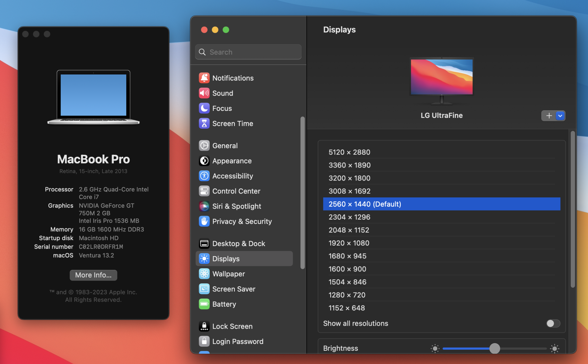Click the Displays sun icon in sidebar

pos(204,259)
